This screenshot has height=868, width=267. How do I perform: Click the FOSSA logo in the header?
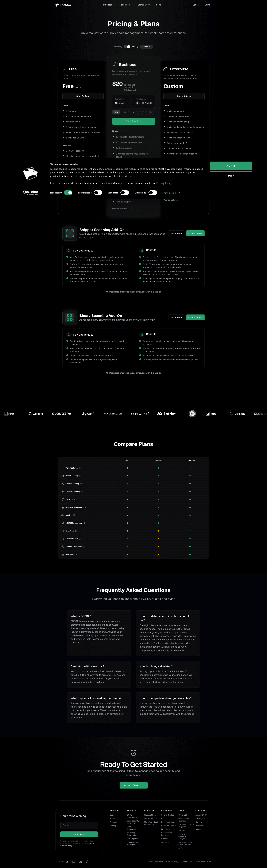point(63,5)
